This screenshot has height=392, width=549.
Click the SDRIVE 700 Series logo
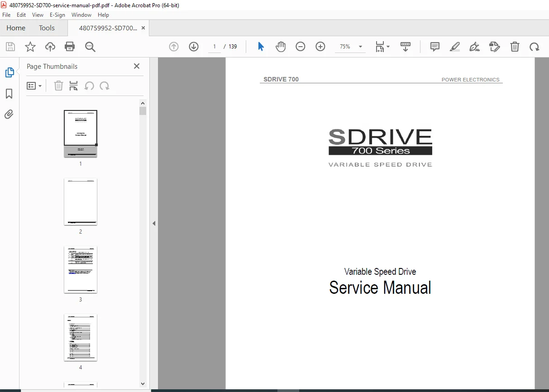pyautogui.click(x=380, y=148)
